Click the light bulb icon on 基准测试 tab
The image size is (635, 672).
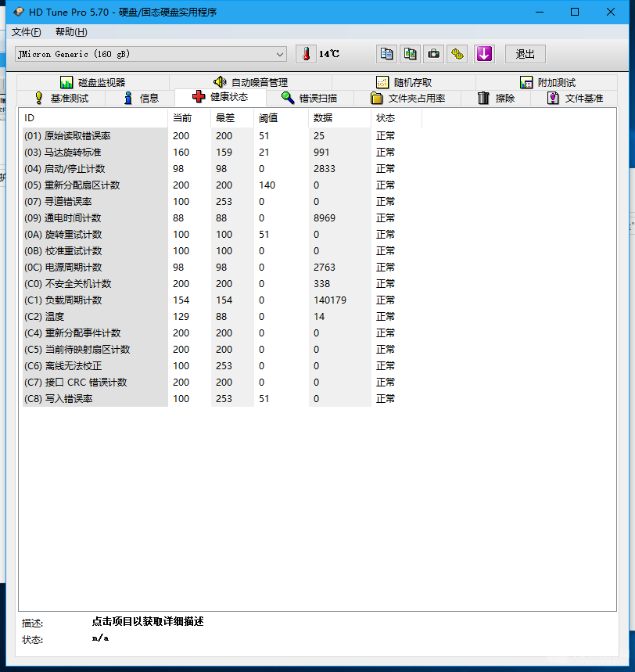[x=39, y=98]
